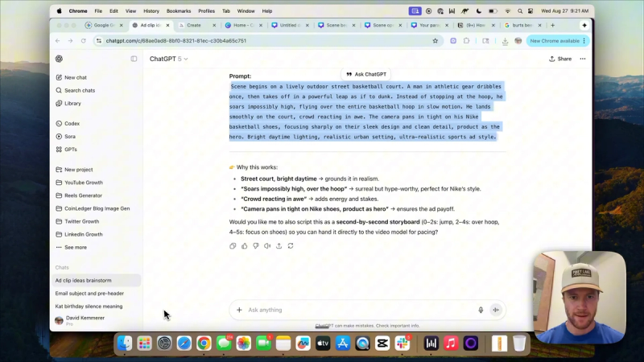The image size is (644, 362).
Task: Open LinkedIn Growth project
Action: pyautogui.click(x=79, y=234)
